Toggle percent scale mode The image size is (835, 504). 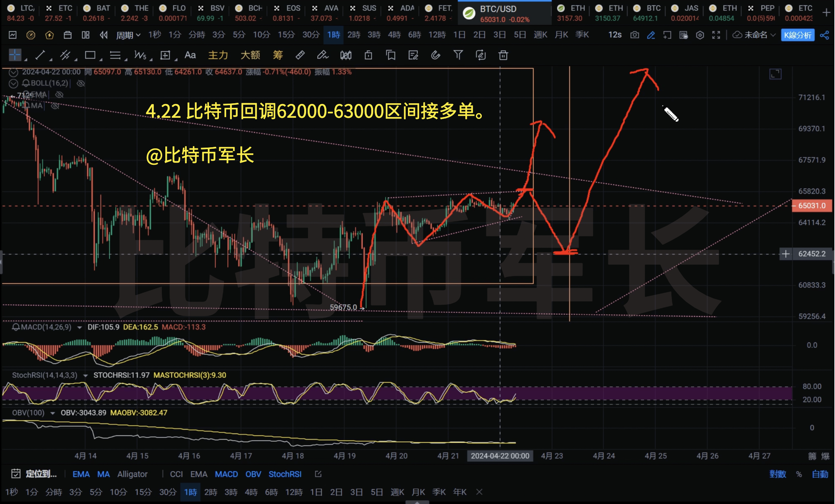tap(799, 474)
